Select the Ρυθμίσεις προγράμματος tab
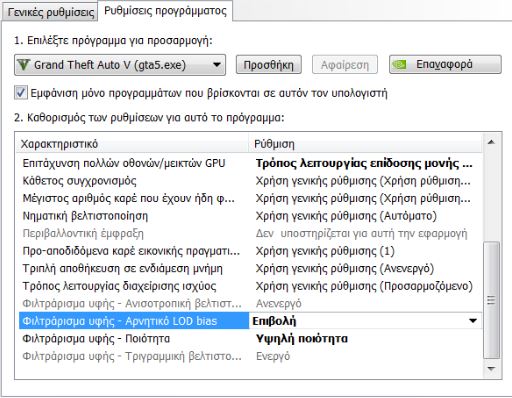512x398 pixels. pyautogui.click(x=165, y=11)
